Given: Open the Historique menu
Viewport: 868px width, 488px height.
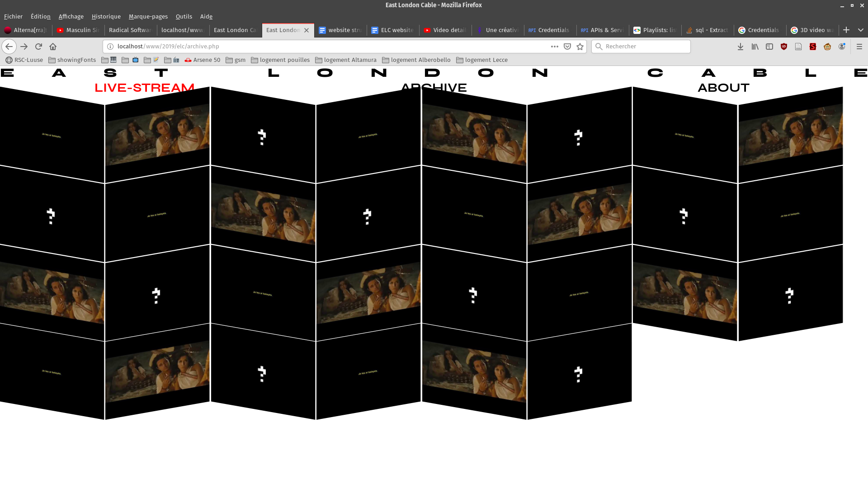Looking at the screenshot, I should 106,16.
